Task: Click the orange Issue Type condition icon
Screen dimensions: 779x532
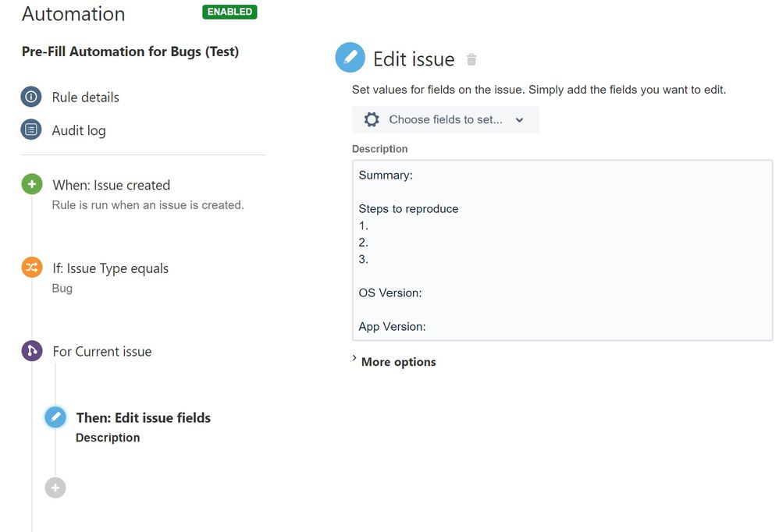Action: click(32, 268)
